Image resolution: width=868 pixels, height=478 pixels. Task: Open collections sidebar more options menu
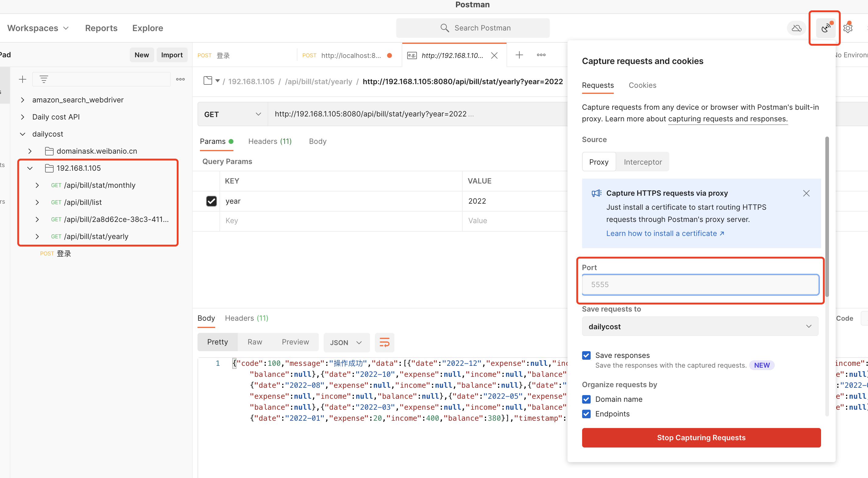[180, 80]
